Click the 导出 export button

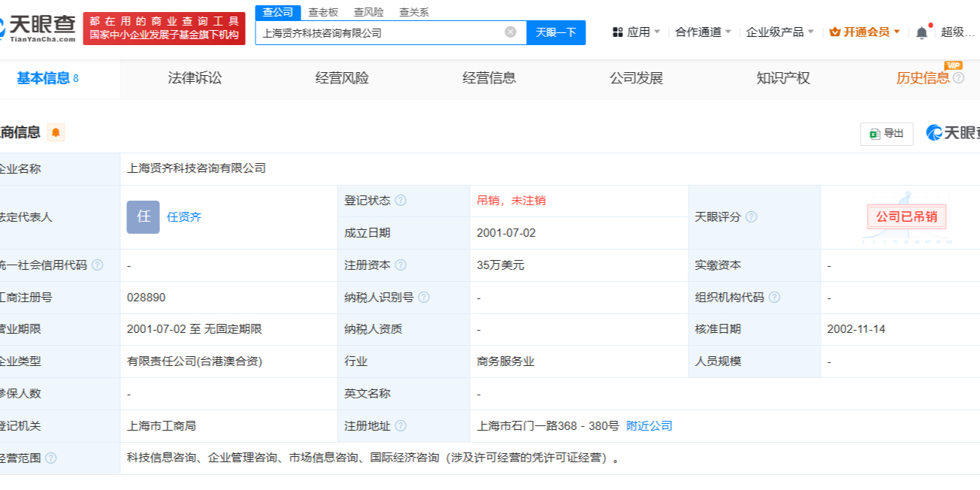click(887, 134)
